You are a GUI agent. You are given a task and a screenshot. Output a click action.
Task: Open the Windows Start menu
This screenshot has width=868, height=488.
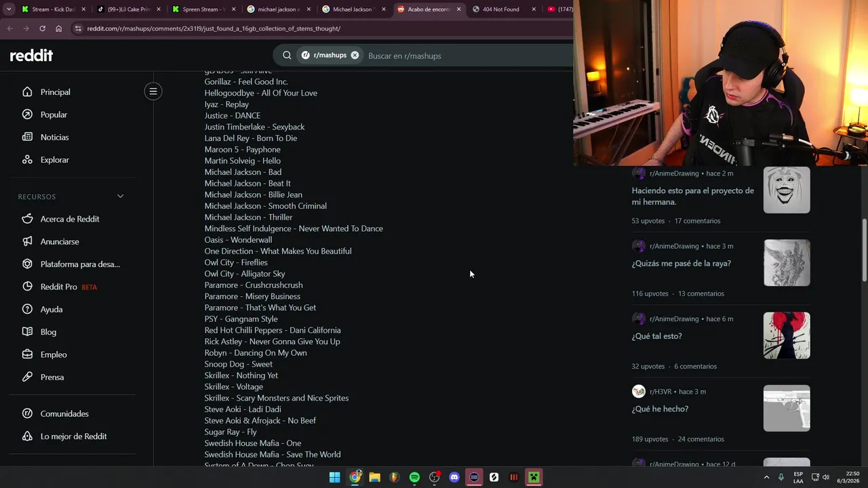pyautogui.click(x=334, y=477)
